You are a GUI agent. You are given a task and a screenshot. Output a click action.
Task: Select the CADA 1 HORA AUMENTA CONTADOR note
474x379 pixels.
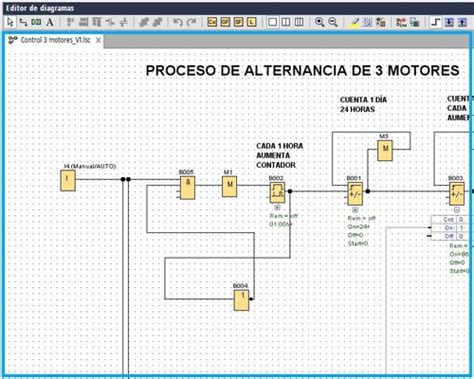(280, 156)
